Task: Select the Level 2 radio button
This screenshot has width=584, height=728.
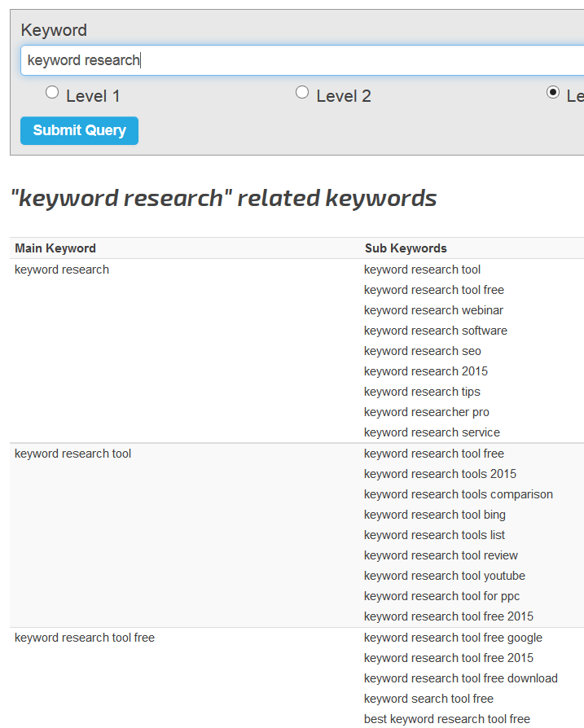Action: tap(302, 92)
